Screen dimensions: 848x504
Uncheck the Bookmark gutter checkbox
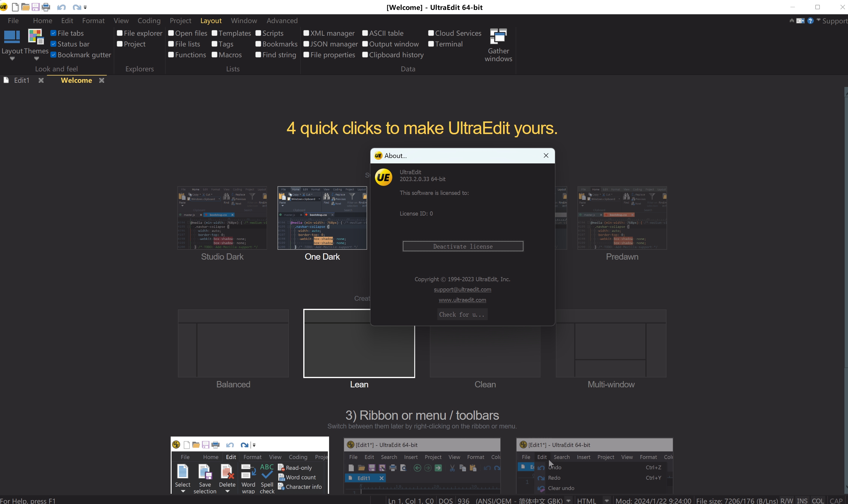point(53,55)
